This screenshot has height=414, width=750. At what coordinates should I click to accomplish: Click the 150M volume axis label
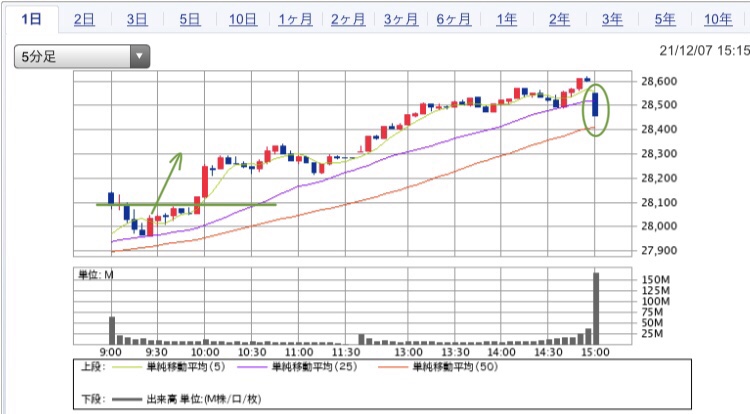pyautogui.click(x=656, y=280)
